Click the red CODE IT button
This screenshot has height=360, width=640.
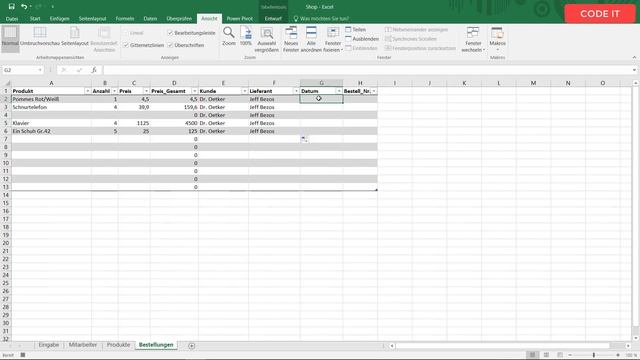600,13
